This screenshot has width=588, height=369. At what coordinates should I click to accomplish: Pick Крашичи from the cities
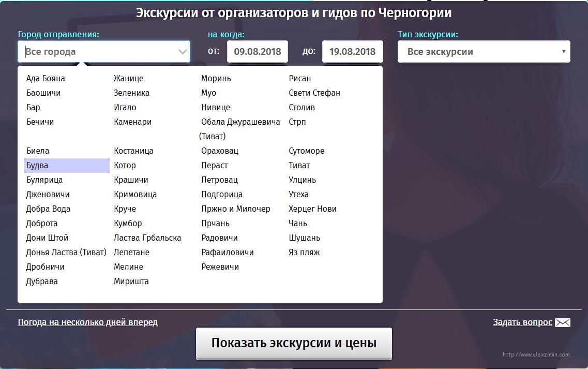click(131, 180)
